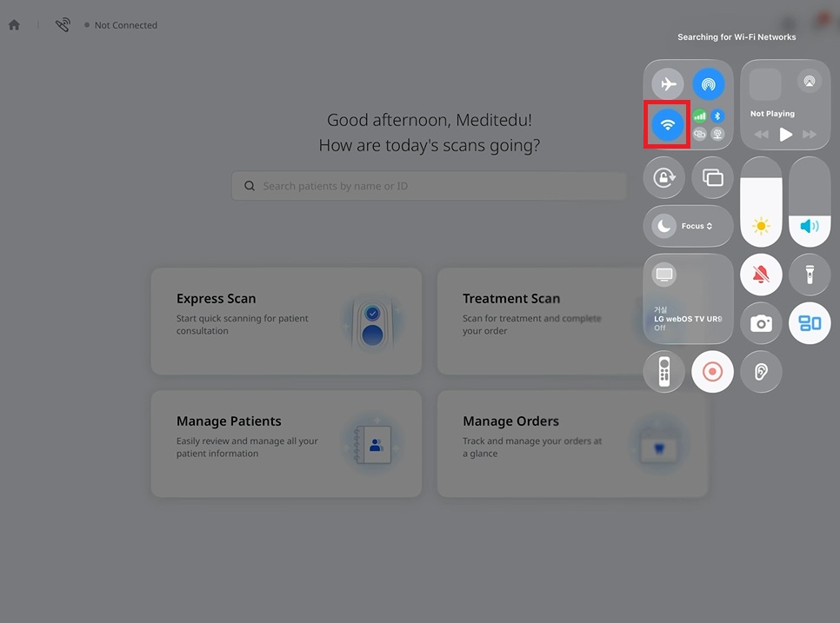Viewport: 840px width, 623px height.
Task: Open Hearing control ear icon
Action: [761, 371]
